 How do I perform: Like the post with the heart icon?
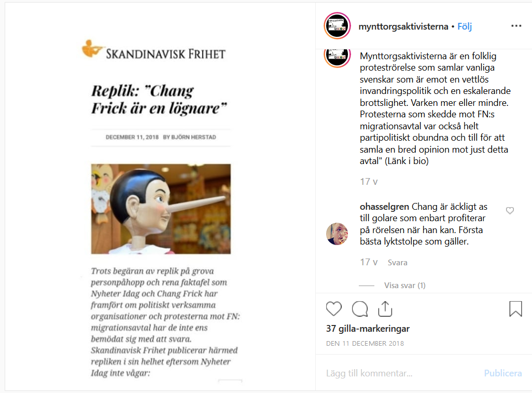(333, 309)
